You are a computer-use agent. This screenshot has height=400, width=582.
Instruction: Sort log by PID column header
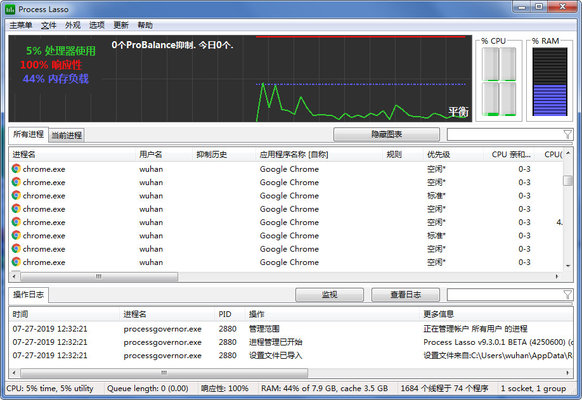230,314
